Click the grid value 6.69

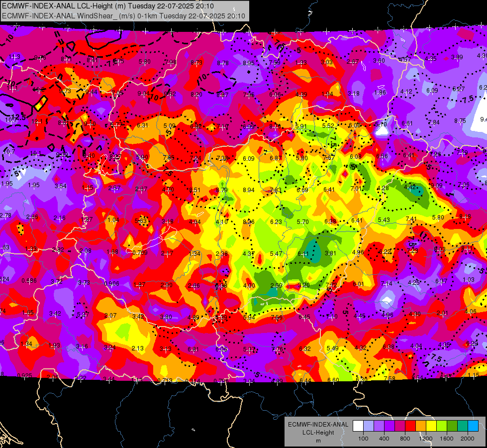302,190
